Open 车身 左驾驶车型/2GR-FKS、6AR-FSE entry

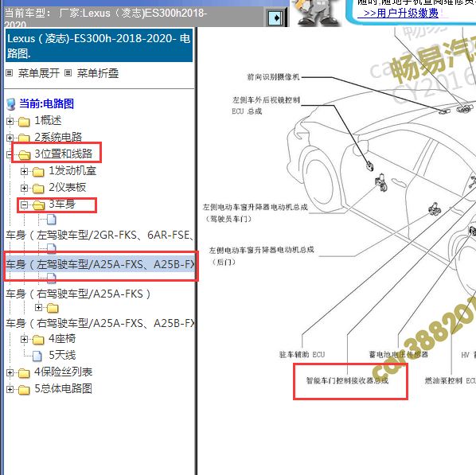click(99, 235)
